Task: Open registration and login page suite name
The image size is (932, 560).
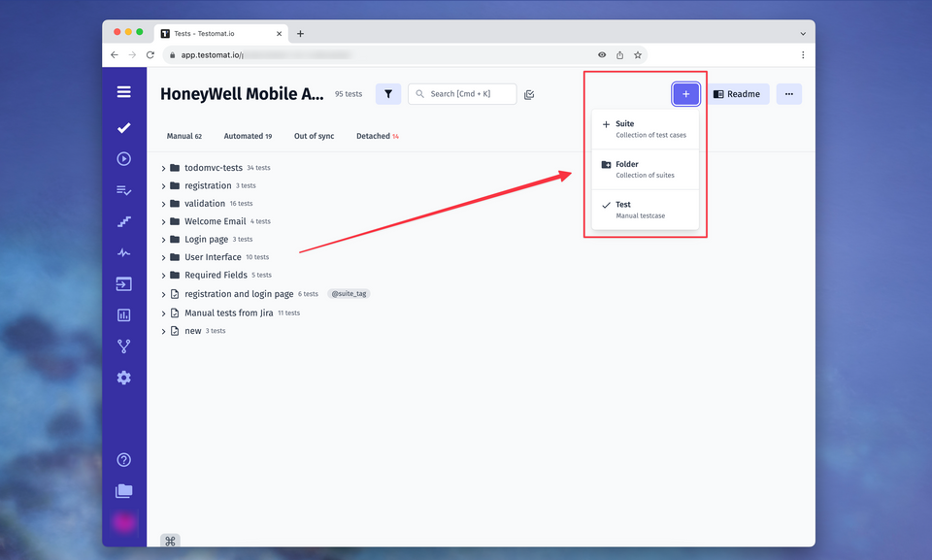Action: (x=239, y=294)
